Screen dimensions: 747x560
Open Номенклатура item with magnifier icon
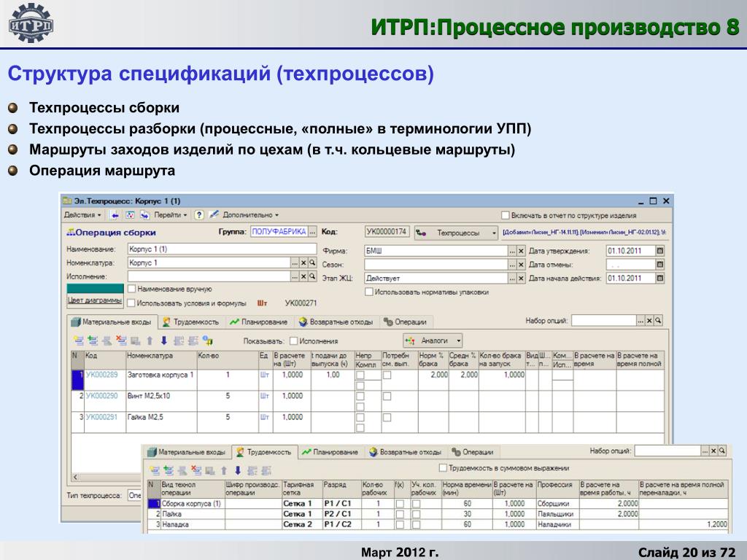312,262
